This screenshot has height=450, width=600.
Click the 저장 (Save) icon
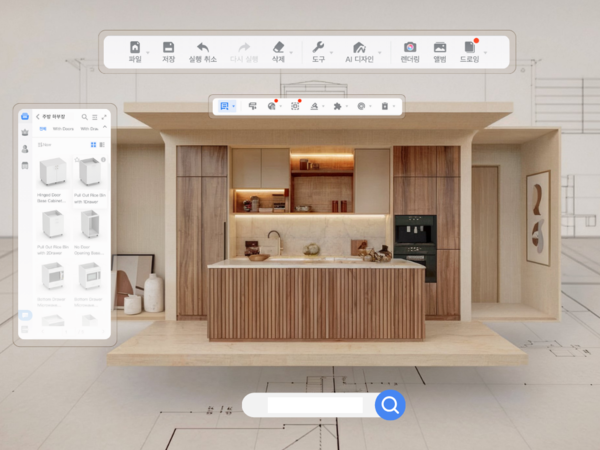coord(168,50)
